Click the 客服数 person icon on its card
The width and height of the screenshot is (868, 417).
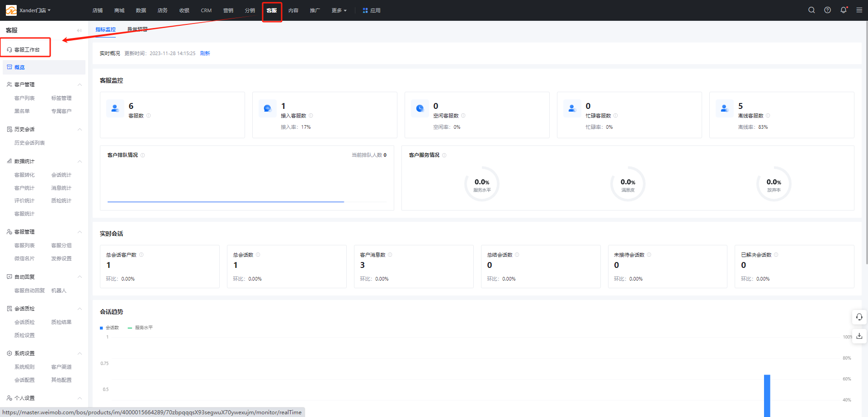click(115, 108)
